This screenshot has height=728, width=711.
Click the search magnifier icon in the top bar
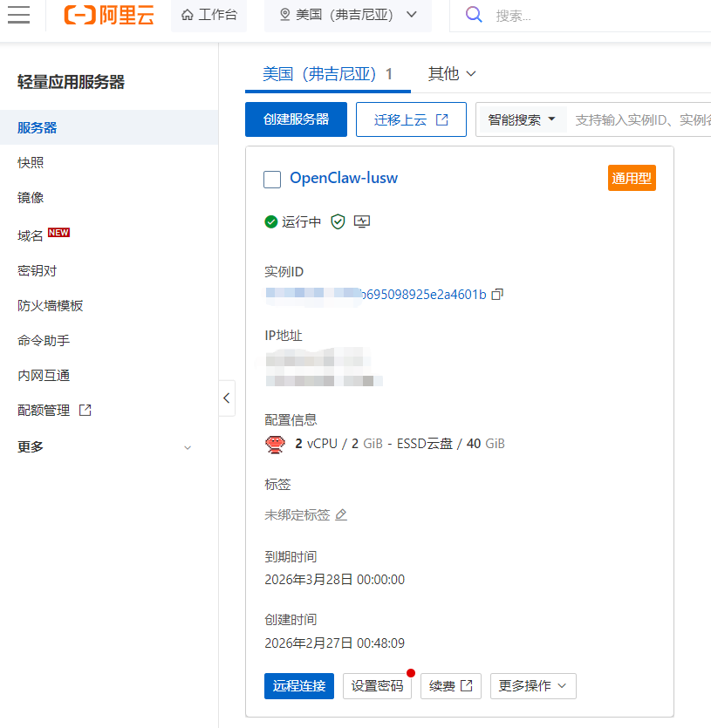(474, 14)
